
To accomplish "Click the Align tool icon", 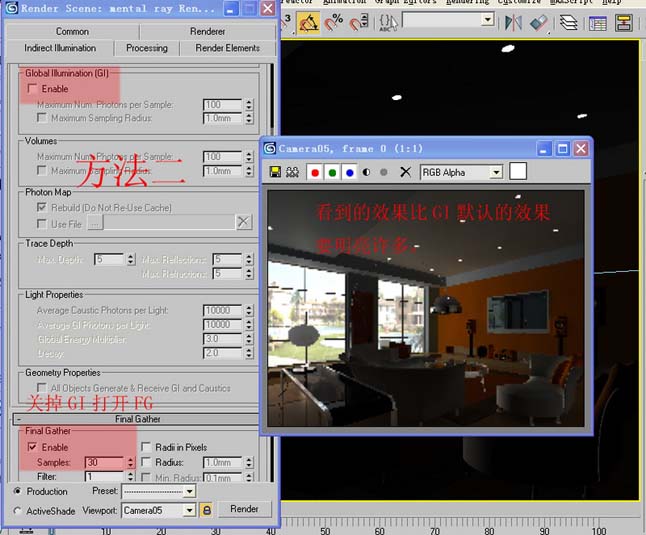I will click(x=539, y=23).
